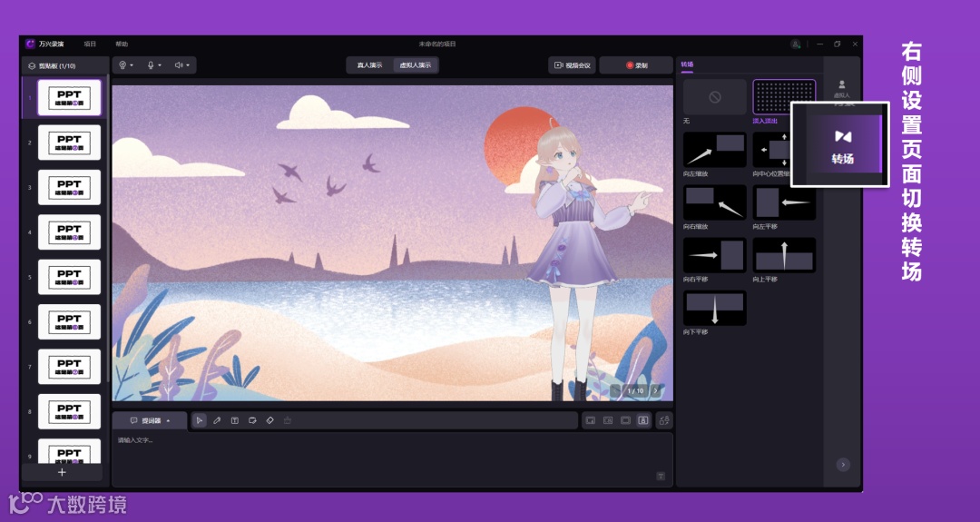The image size is (980, 522).
Task: Add a new slide with plus button
Action: click(62, 472)
